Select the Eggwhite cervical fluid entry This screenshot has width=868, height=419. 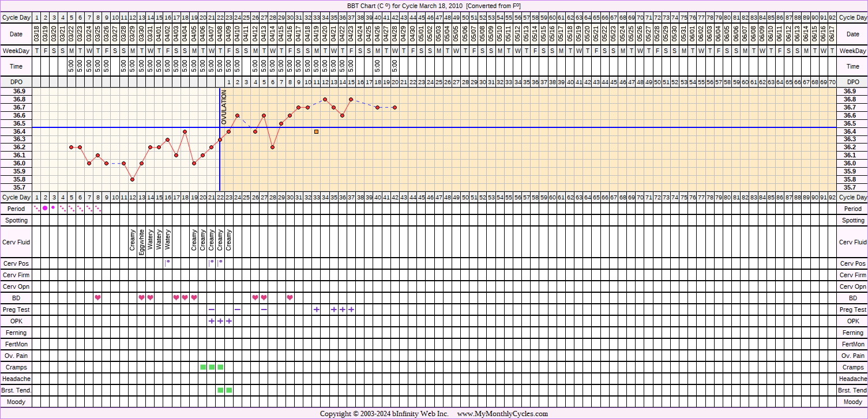click(141, 243)
